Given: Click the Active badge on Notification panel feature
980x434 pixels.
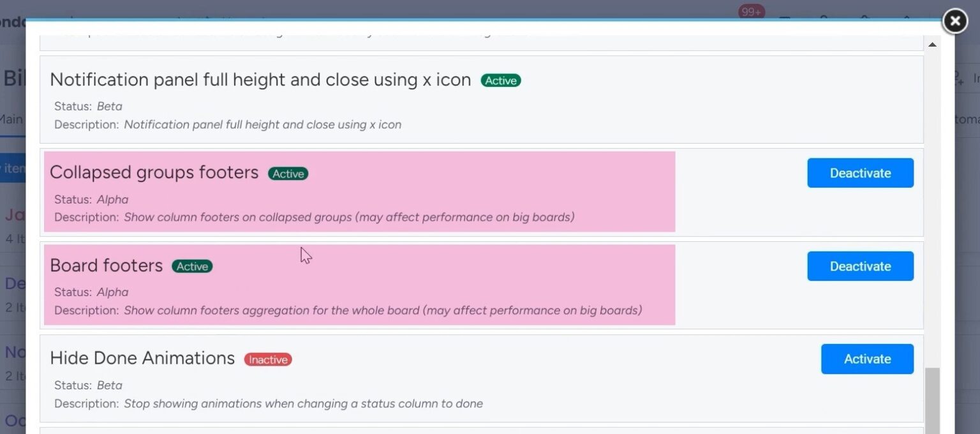Looking at the screenshot, I should [x=500, y=80].
